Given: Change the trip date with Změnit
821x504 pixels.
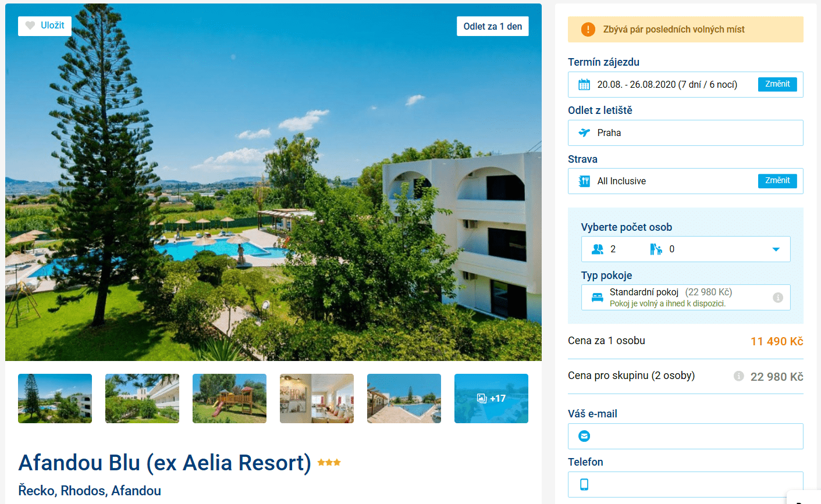Looking at the screenshot, I should tap(777, 84).
